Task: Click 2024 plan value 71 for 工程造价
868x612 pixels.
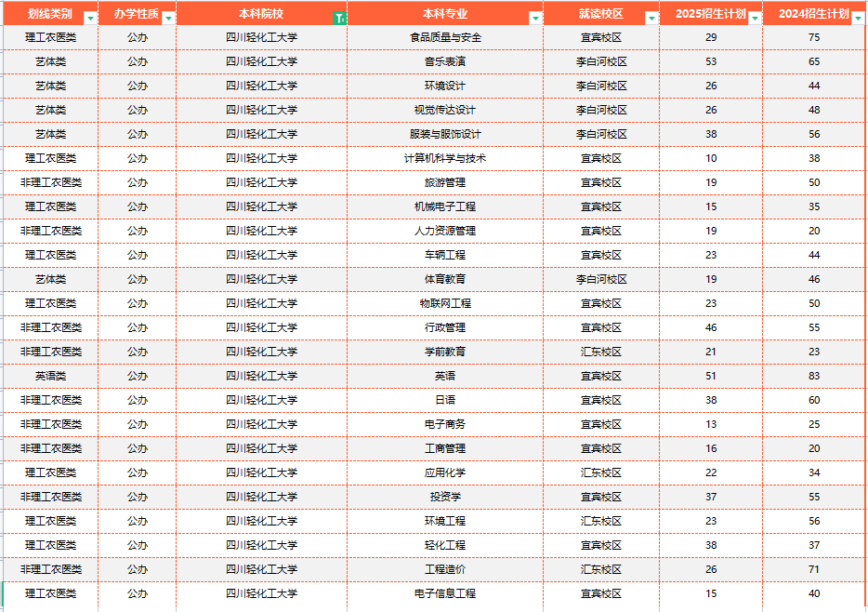Action: pos(814,569)
